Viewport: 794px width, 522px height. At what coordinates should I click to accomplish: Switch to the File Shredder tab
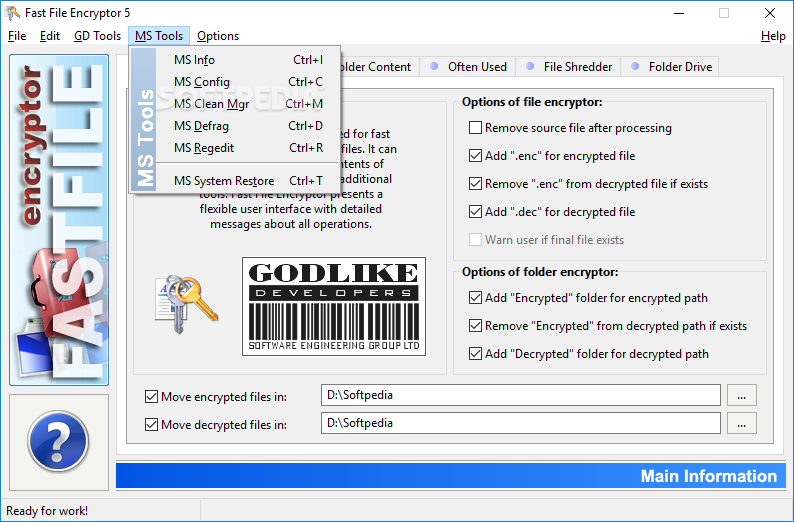[x=568, y=67]
